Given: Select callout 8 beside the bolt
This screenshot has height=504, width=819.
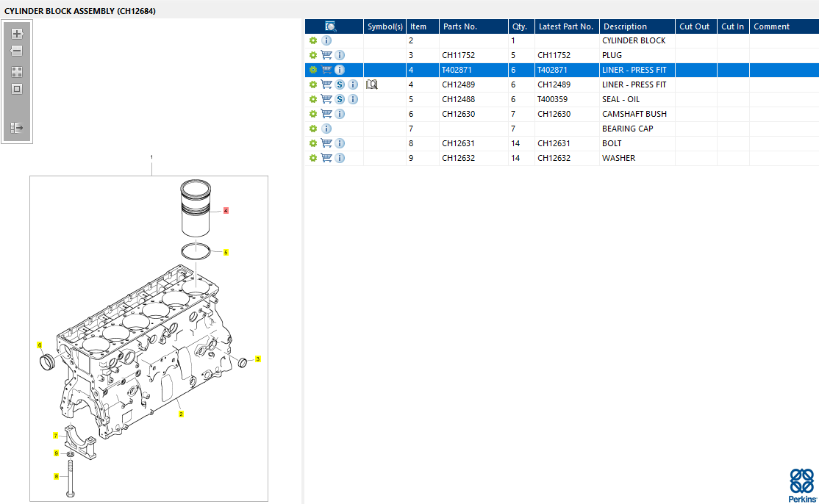Looking at the screenshot, I should (57, 476).
